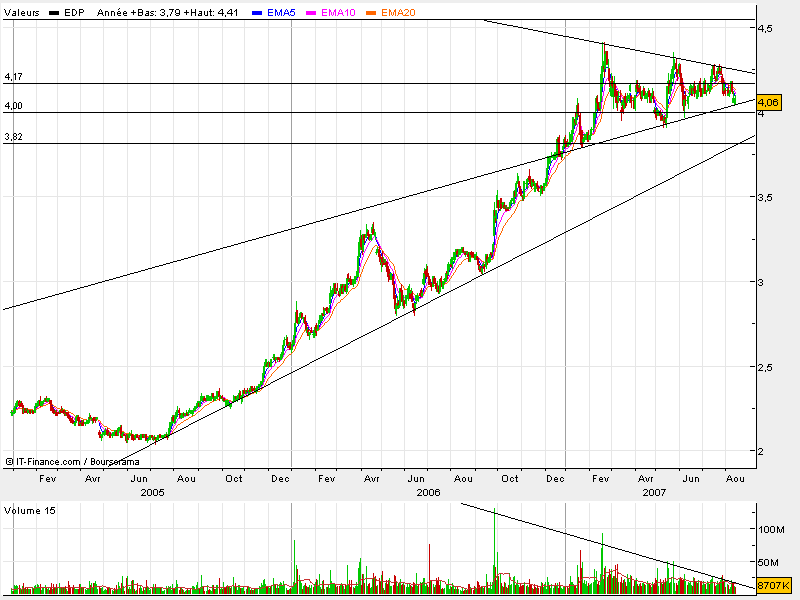This screenshot has width=800, height=600.
Task: Select the 'EDP' legend text
Action: 74,13
